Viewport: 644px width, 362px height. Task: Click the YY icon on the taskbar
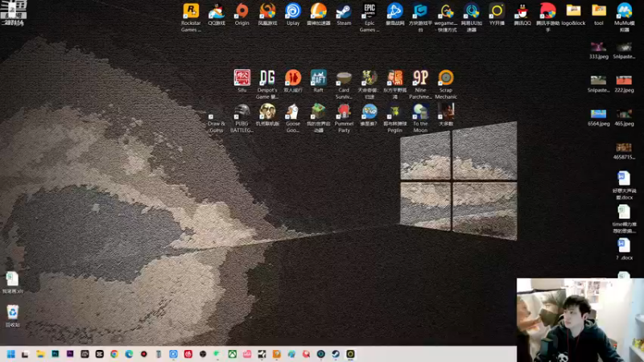[x=350, y=354]
